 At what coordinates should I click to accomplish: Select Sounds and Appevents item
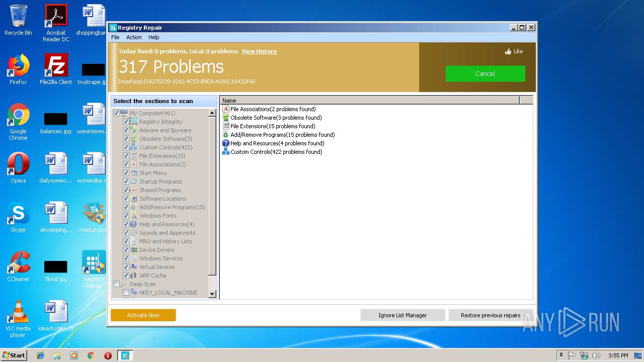pyautogui.click(x=167, y=233)
